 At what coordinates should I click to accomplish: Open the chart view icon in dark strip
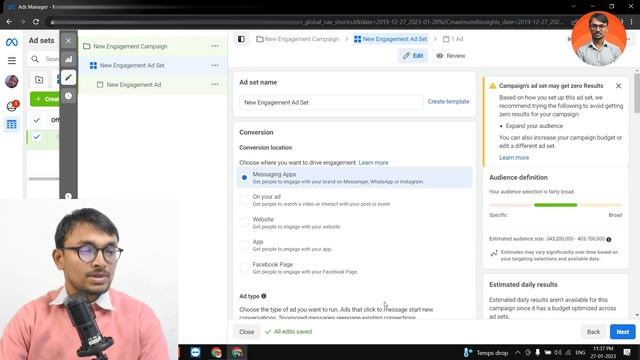pyautogui.click(x=69, y=59)
